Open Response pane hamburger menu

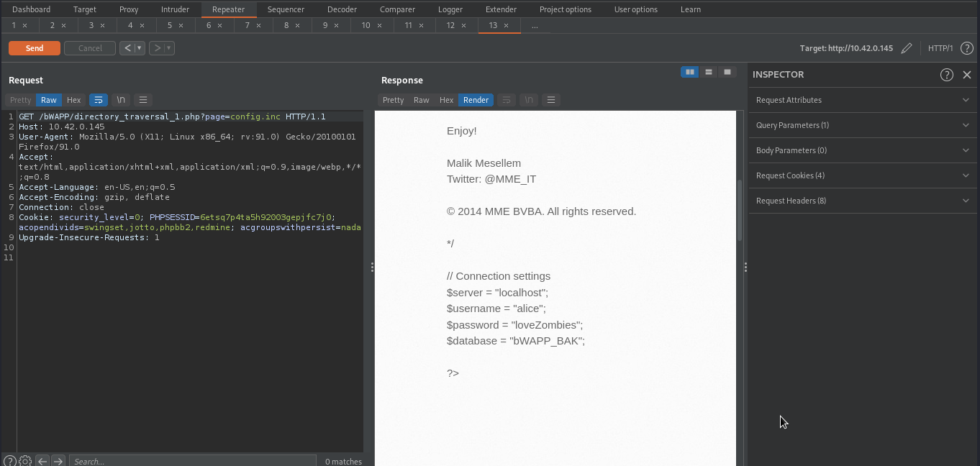coord(551,100)
